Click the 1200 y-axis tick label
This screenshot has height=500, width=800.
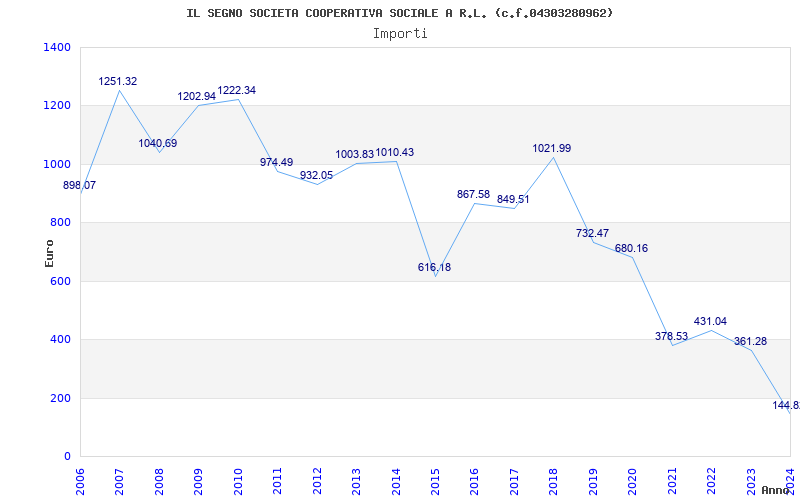(57, 106)
